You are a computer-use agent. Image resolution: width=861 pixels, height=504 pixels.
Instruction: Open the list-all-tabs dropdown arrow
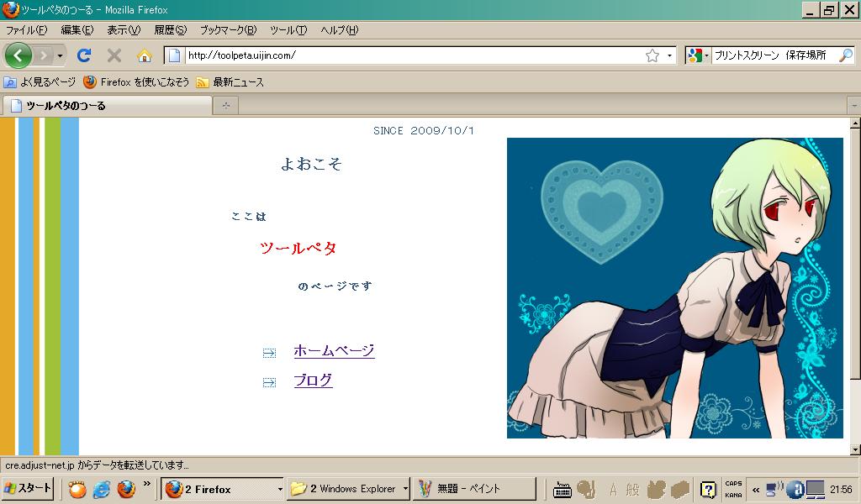[854, 105]
